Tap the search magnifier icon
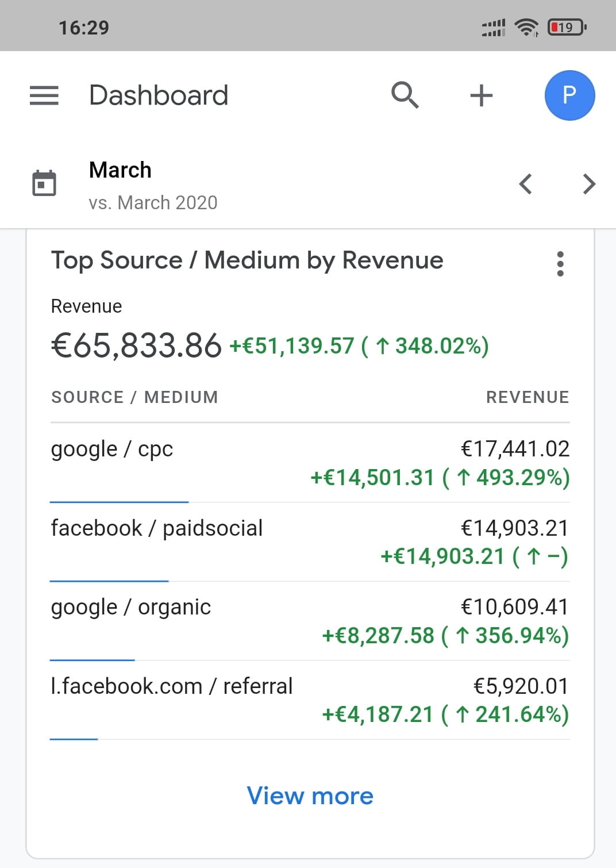616x868 pixels. coord(405,95)
